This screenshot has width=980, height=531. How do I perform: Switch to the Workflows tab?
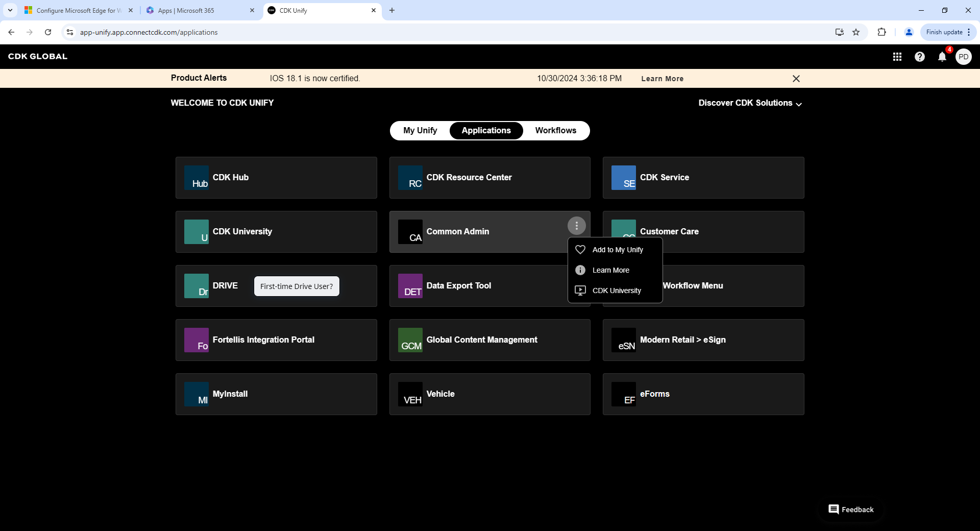click(556, 131)
